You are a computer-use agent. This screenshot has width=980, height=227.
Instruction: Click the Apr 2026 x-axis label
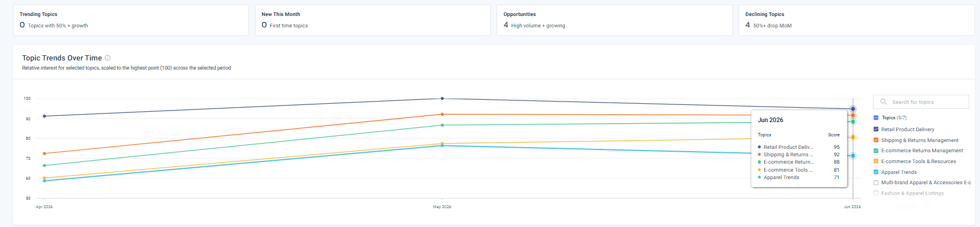pos(44,206)
